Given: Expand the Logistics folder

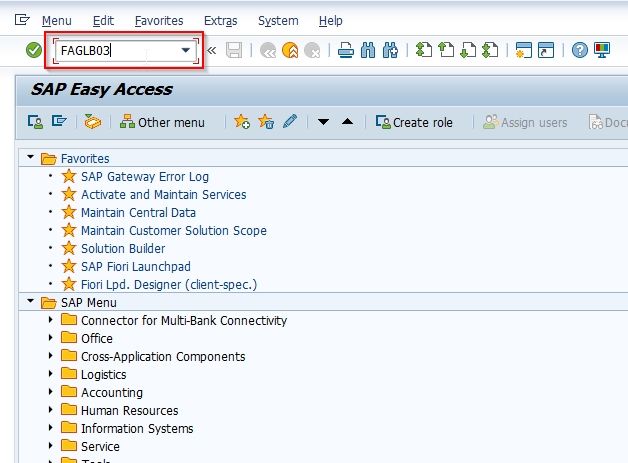Looking at the screenshot, I should pyautogui.click(x=50, y=374).
